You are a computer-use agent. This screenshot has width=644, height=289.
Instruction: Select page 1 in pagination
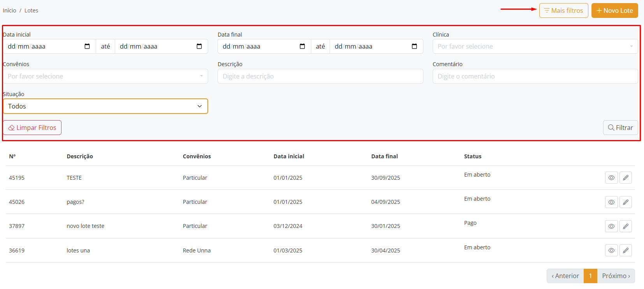point(590,276)
